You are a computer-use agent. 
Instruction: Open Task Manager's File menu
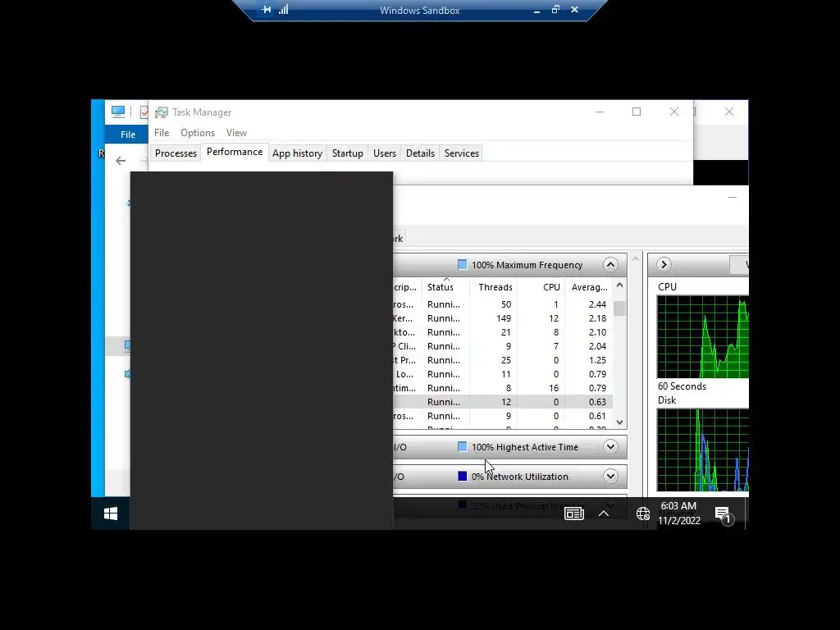(x=162, y=133)
